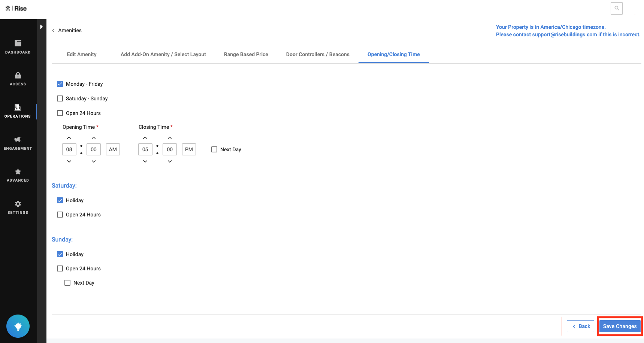Screen dimensions: 644x343
Task: Open the Operations building icon
Action: pos(18,107)
